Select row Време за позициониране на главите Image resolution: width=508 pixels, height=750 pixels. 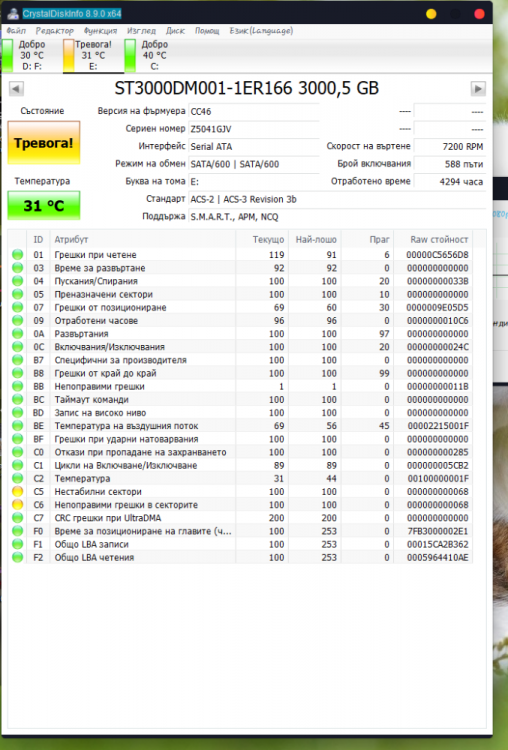coord(240,531)
